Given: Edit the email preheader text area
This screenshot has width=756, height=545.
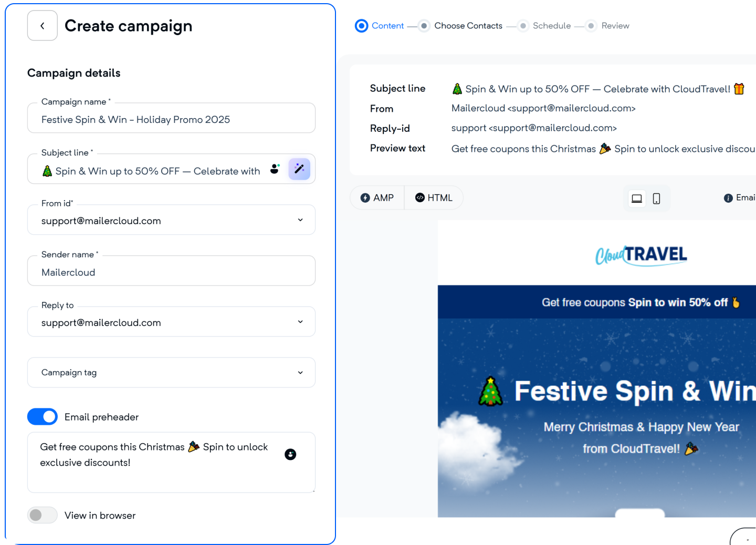Looking at the screenshot, I should tap(171, 463).
